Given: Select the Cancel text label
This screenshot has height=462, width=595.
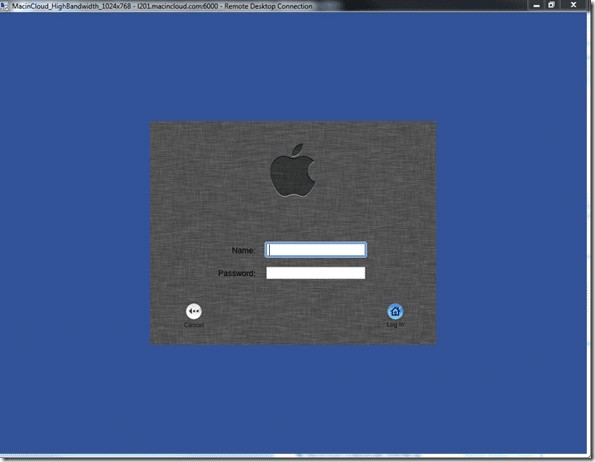Looking at the screenshot, I should pyautogui.click(x=194, y=325).
